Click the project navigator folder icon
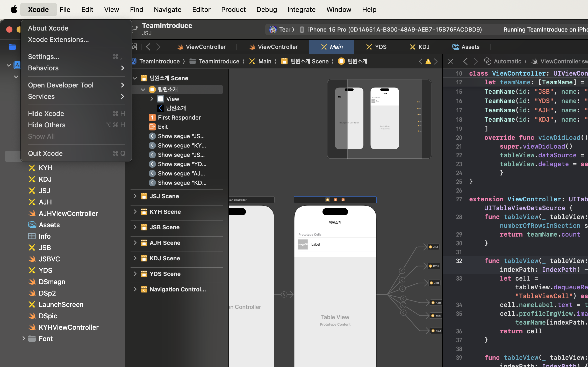Image resolution: width=588 pixels, height=367 pixels. (x=12, y=47)
